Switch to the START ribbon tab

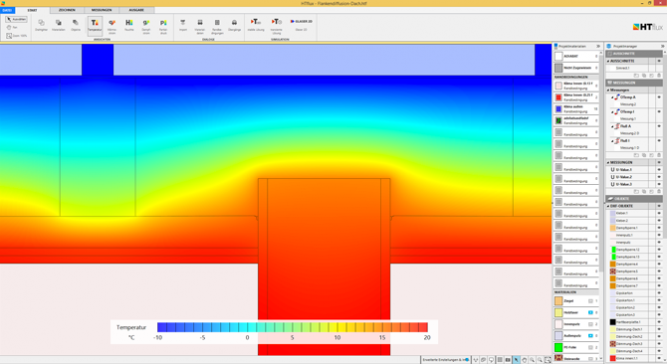[x=32, y=10]
